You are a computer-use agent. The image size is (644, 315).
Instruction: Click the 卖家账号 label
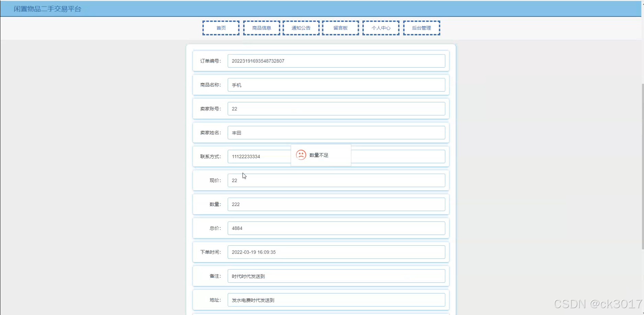(x=211, y=109)
